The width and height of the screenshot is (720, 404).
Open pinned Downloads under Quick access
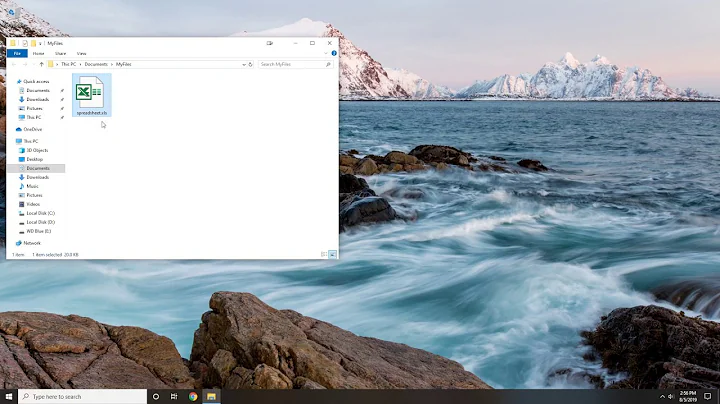pos(38,99)
